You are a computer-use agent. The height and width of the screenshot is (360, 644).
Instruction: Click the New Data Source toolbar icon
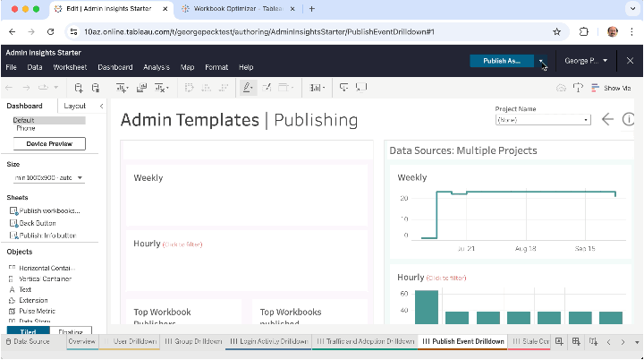coord(79,88)
